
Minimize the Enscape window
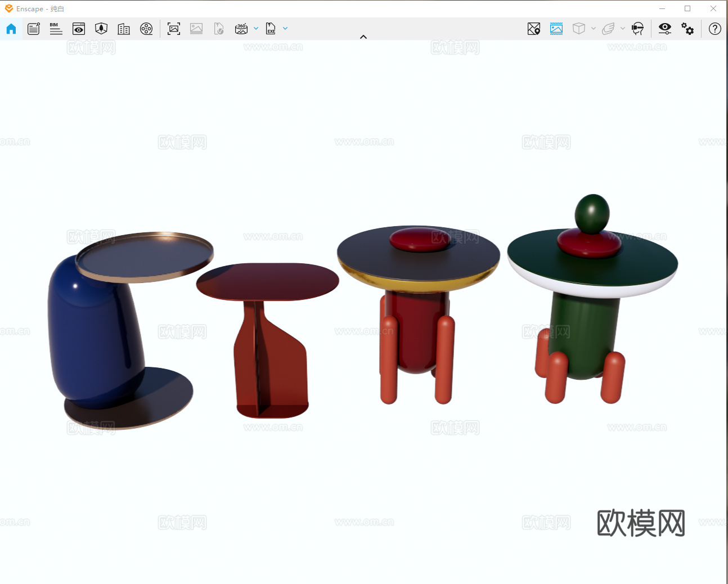point(662,8)
